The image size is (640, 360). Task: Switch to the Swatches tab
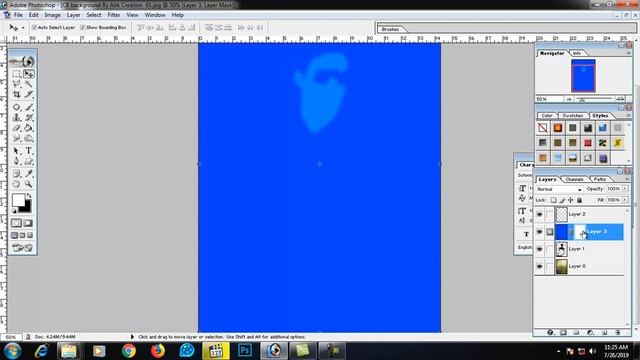click(x=573, y=116)
